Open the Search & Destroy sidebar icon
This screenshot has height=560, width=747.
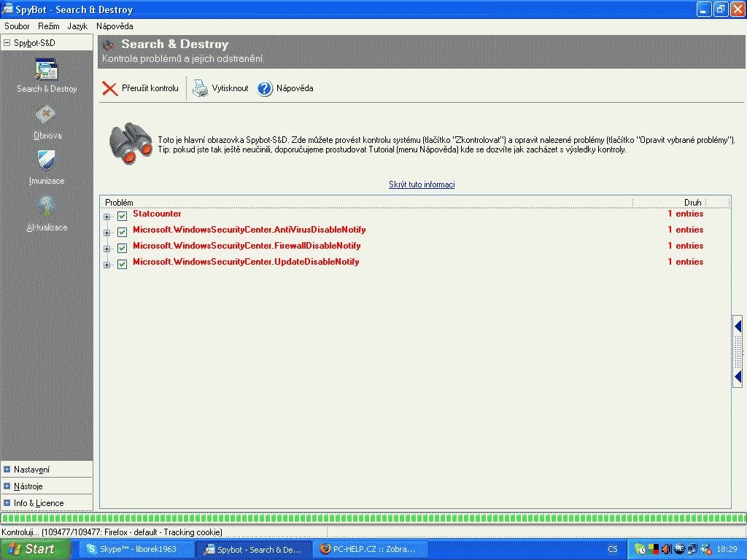click(46, 69)
